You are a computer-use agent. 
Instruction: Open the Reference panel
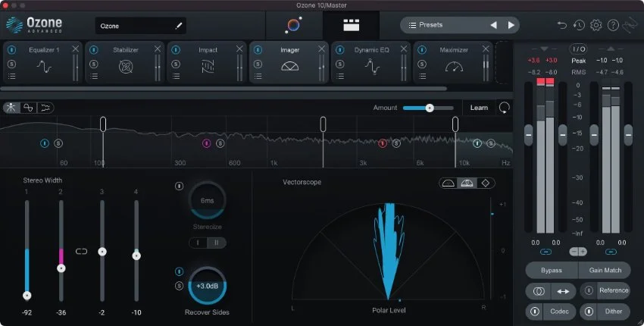pyautogui.click(x=614, y=290)
